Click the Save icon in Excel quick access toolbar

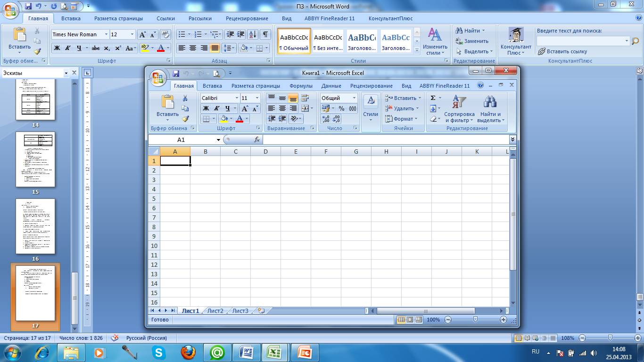[176, 73]
